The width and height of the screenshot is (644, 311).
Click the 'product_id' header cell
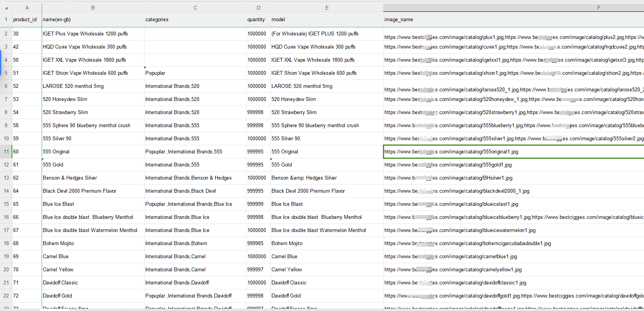tap(27, 19)
